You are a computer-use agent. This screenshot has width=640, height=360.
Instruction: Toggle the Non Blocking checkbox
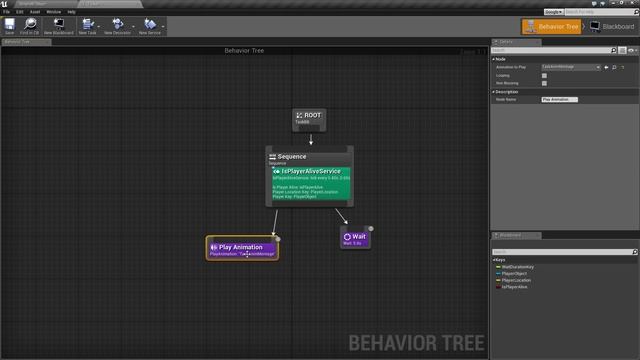point(544,83)
